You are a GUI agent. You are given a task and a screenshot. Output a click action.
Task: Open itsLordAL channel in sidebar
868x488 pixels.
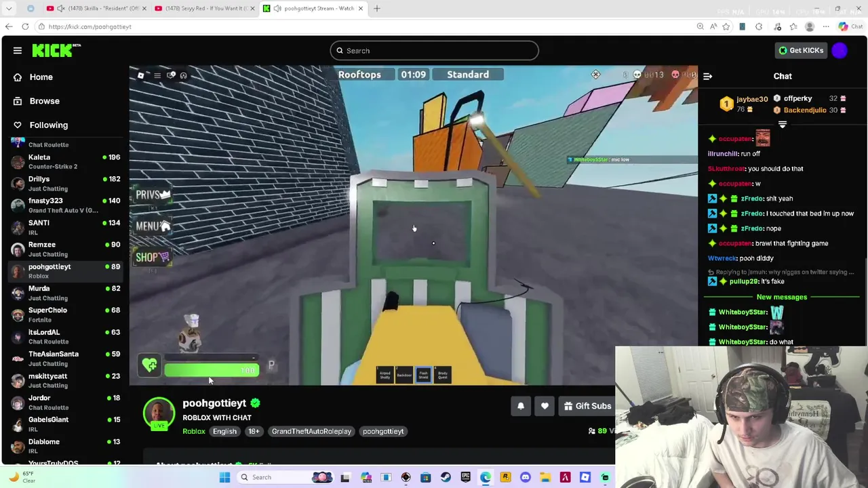pyautogui.click(x=66, y=337)
